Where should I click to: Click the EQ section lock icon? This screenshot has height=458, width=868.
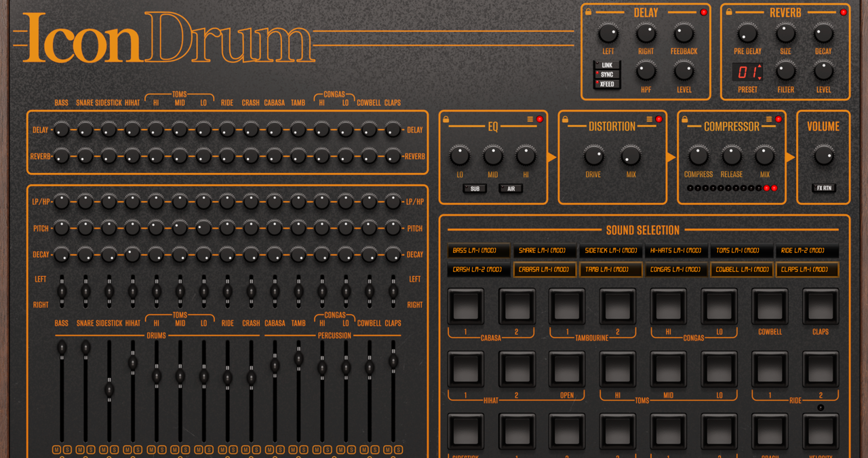pos(446,119)
